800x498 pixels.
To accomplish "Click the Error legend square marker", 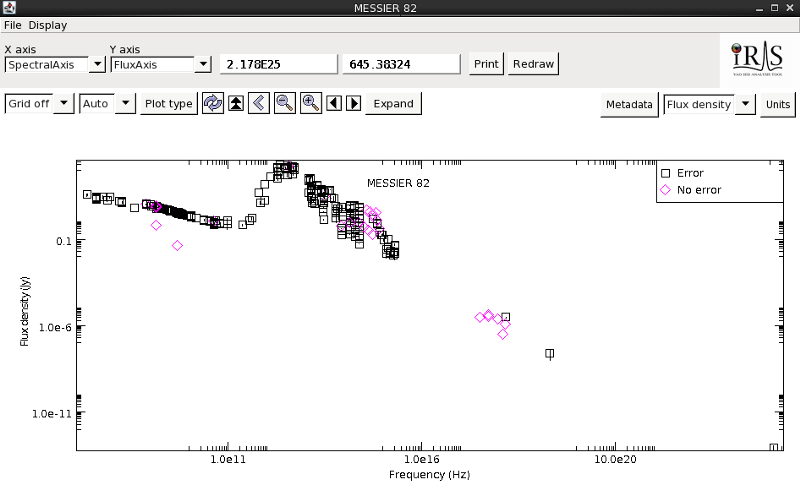I will click(x=665, y=173).
